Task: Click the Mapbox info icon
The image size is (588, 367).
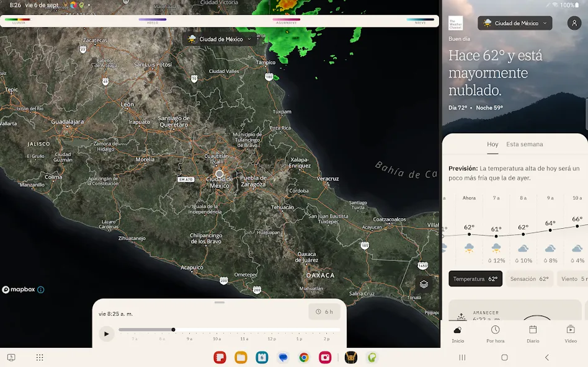Action: [40, 290]
